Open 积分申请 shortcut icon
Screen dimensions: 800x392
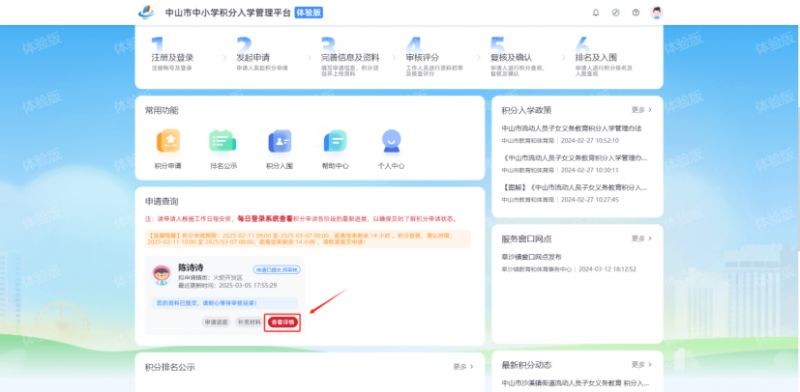[x=168, y=141]
